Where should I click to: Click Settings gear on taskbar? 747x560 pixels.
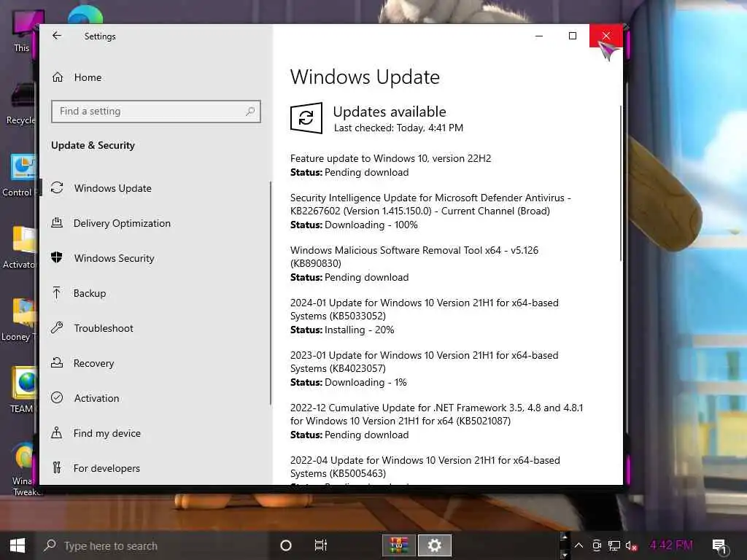point(435,545)
